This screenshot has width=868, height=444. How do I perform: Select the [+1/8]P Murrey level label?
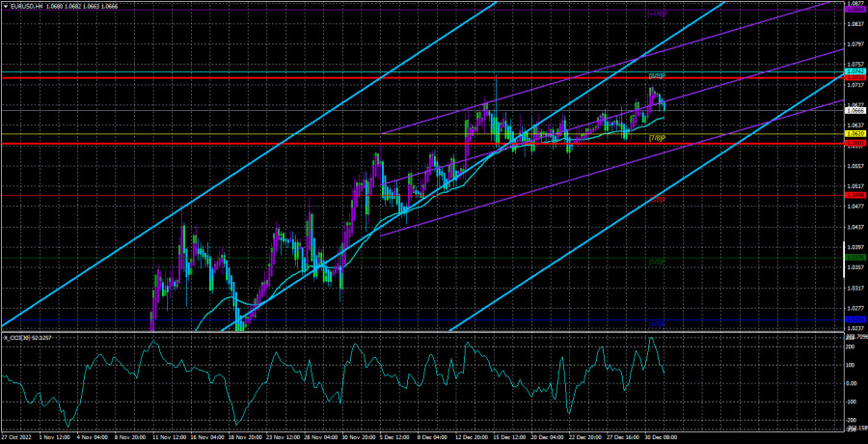[657, 14]
